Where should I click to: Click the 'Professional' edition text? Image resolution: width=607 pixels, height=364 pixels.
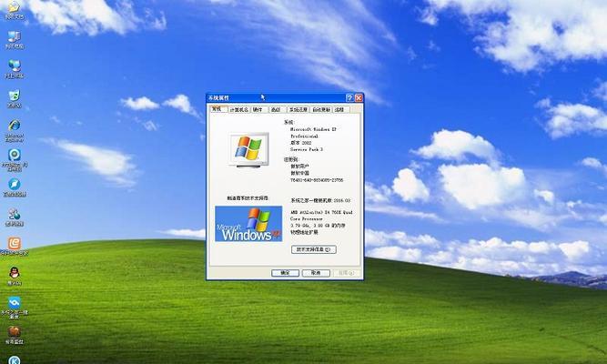coord(304,136)
